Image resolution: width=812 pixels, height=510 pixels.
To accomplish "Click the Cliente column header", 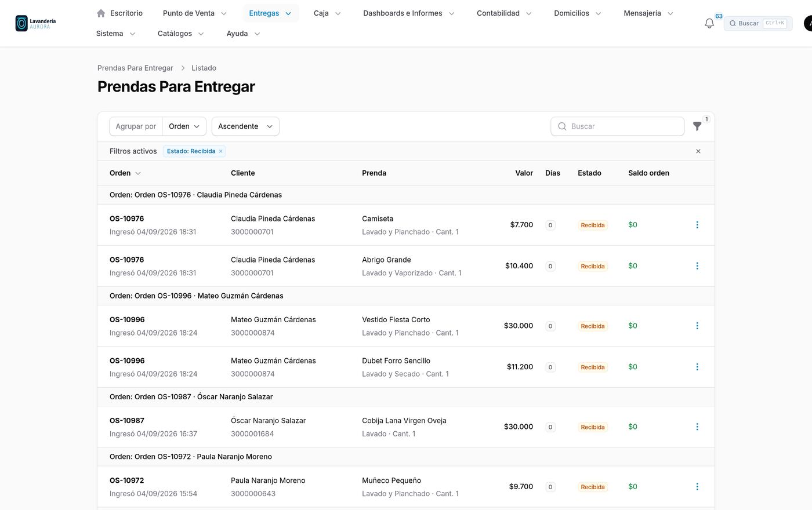I will click(243, 173).
